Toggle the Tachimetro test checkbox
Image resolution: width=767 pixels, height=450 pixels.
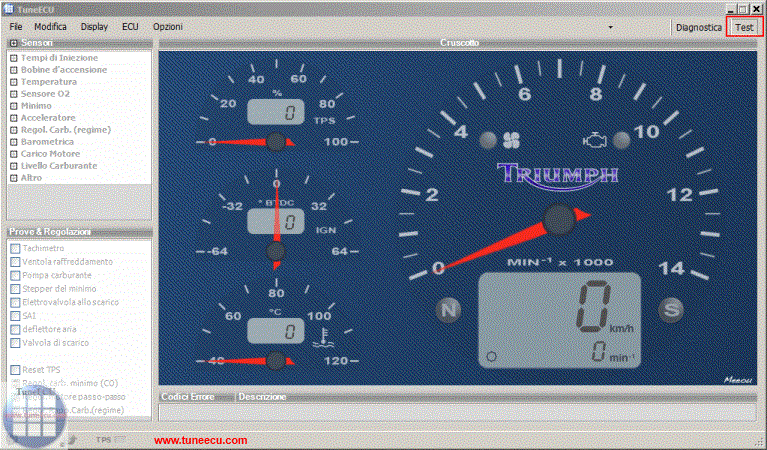pyautogui.click(x=15, y=249)
